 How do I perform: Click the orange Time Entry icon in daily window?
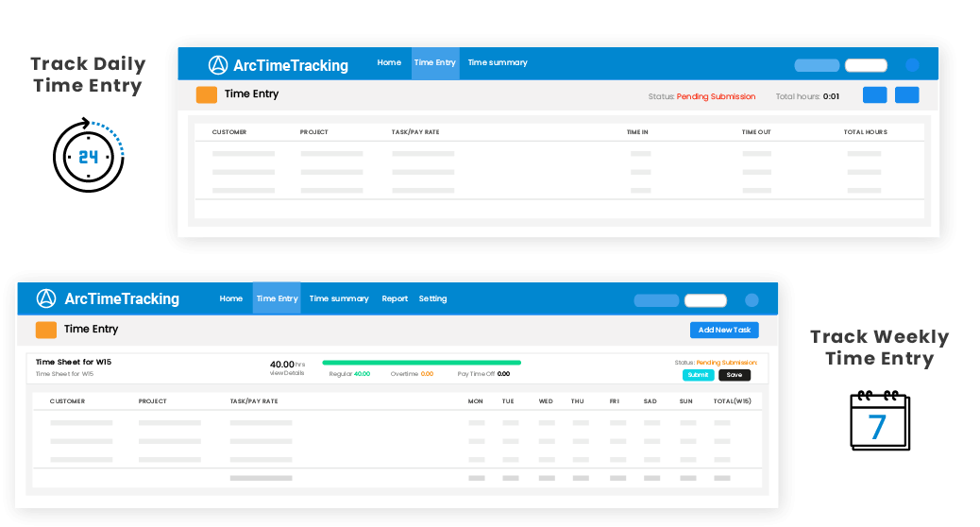[206, 95]
